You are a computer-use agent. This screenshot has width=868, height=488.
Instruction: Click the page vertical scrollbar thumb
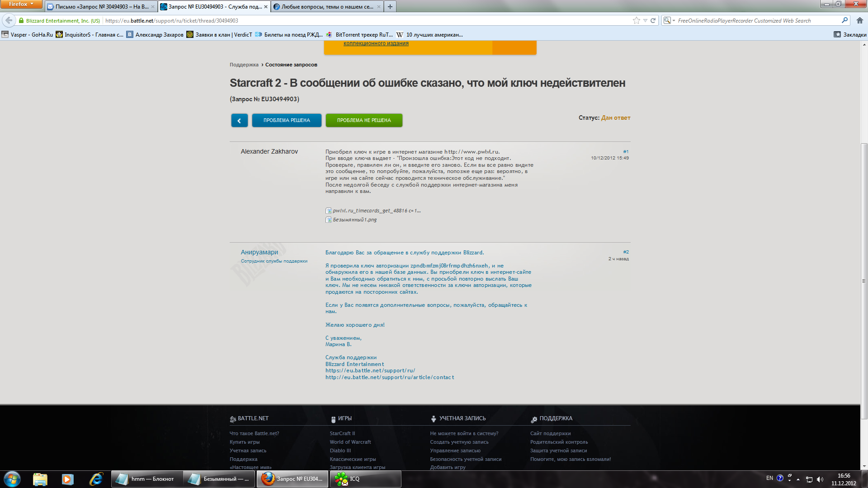click(864, 281)
